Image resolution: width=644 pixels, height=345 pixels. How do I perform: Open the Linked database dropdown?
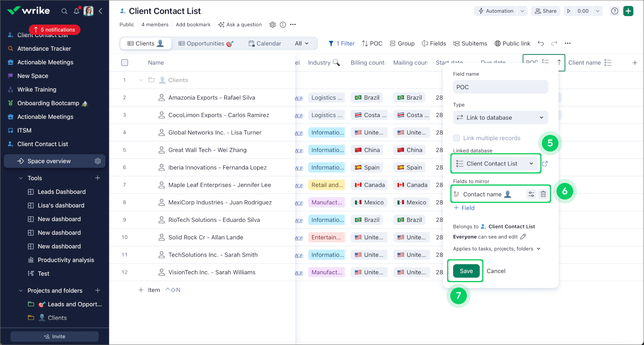coord(496,163)
